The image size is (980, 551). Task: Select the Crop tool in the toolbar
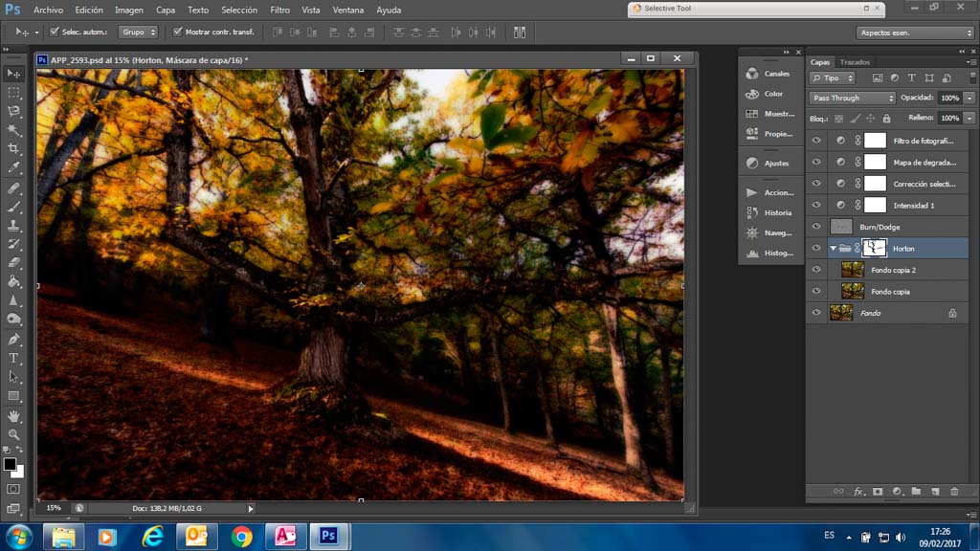(13, 149)
